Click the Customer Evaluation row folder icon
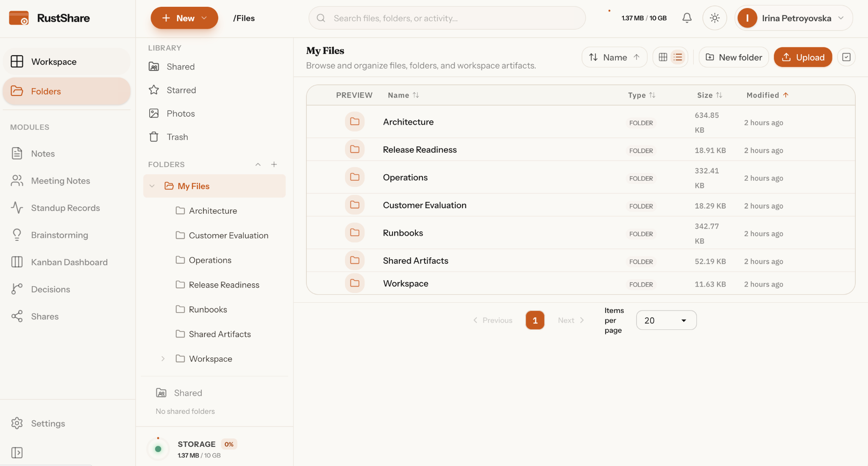This screenshot has width=868, height=466. point(355,205)
